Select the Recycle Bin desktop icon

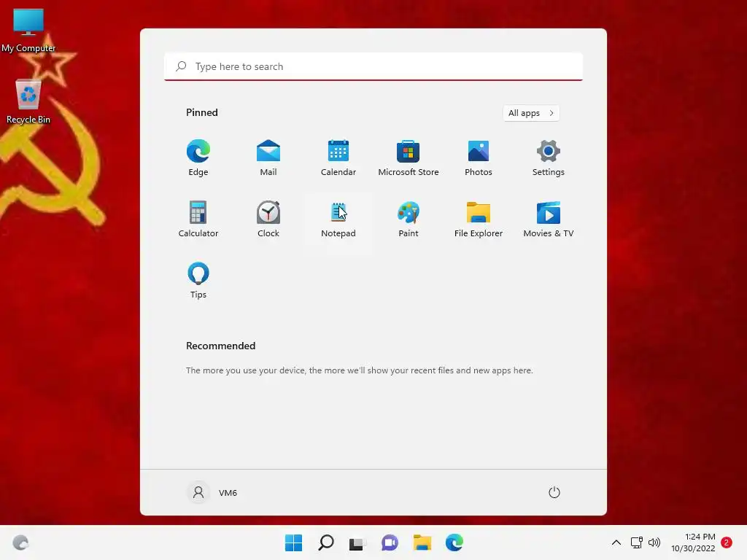click(x=28, y=102)
